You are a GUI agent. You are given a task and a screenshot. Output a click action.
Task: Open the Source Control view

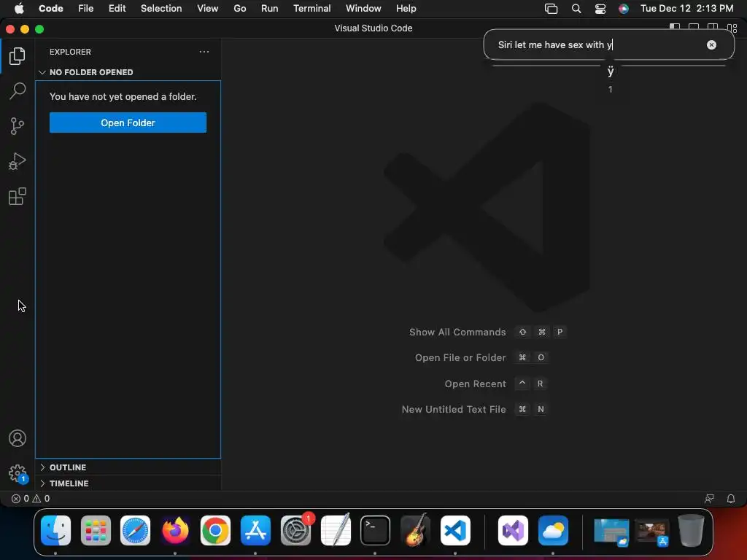click(18, 126)
